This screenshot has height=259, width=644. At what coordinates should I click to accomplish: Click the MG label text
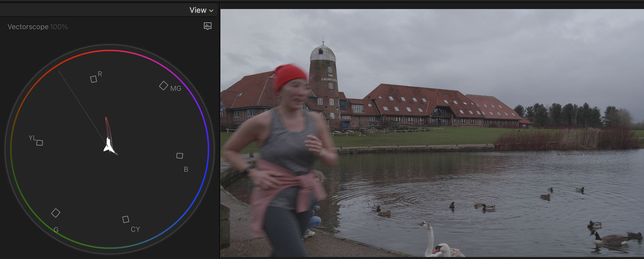point(176,88)
